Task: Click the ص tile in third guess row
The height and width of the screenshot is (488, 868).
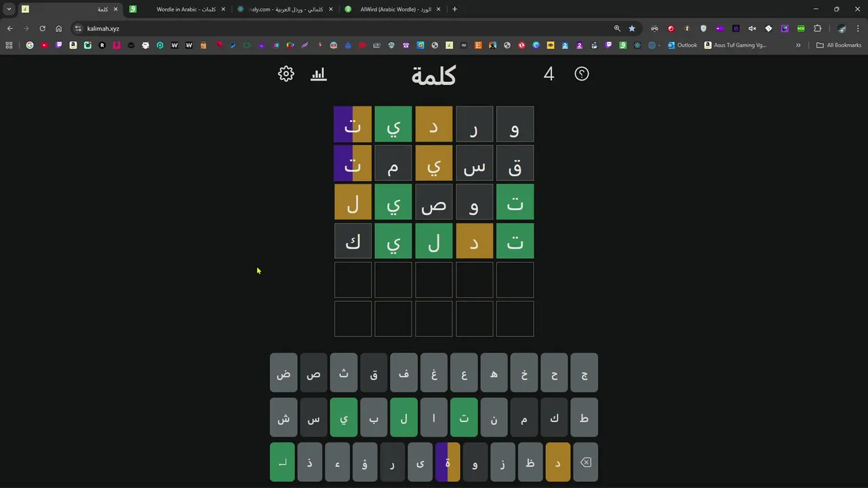Action: point(434,202)
